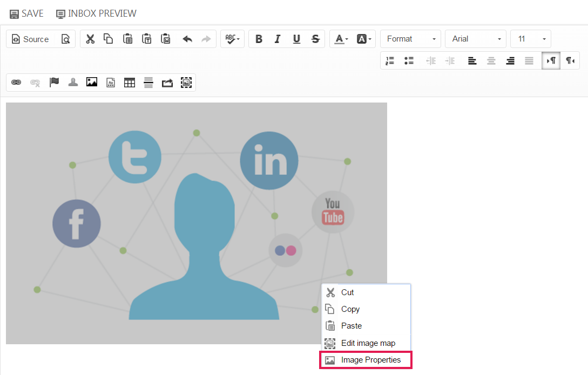588x375 pixels.
Task: Open INBOX PREVIEW
Action: tap(96, 14)
